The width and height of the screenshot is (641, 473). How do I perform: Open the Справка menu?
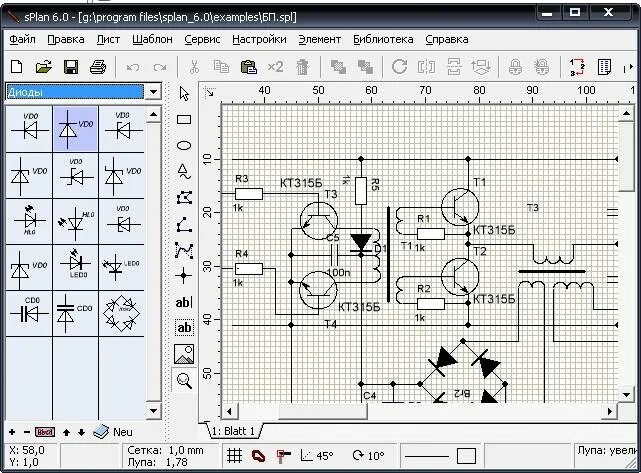[x=447, y=39]
